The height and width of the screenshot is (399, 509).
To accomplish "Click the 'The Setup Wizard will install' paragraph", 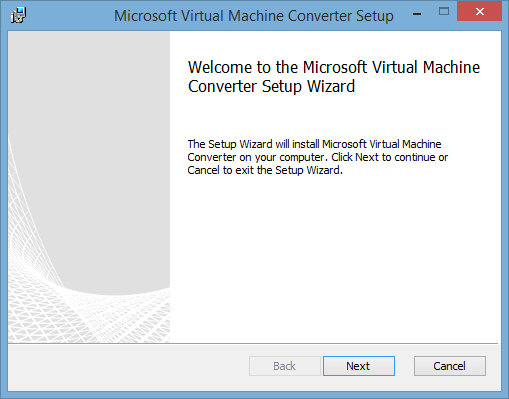I will click(x=318, y=157).
